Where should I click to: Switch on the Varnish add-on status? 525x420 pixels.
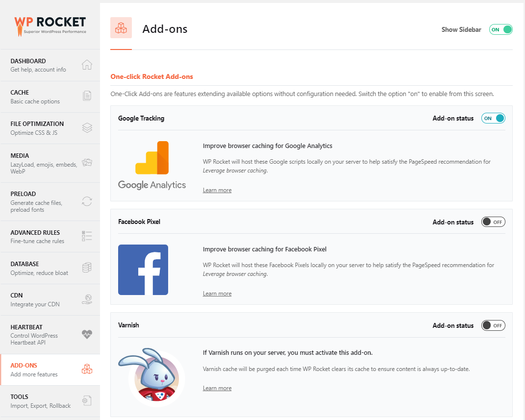(x=493, y=325)
